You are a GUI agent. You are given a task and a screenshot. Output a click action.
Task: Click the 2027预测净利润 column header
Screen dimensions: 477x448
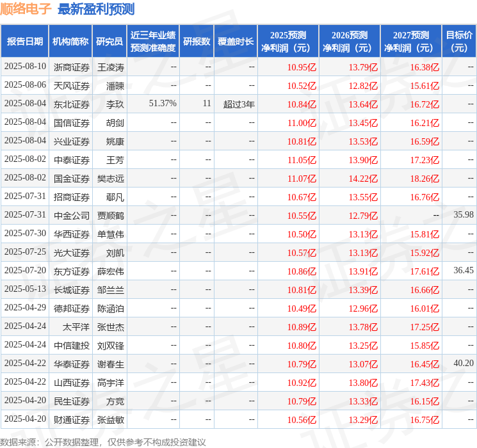point(411,42)
